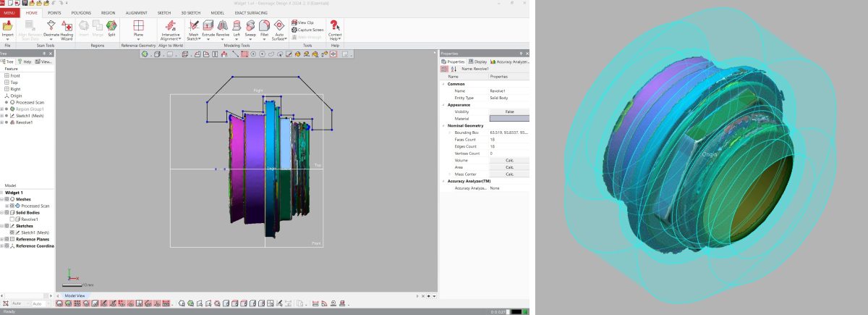Open the MENU tab

(9, 13)
